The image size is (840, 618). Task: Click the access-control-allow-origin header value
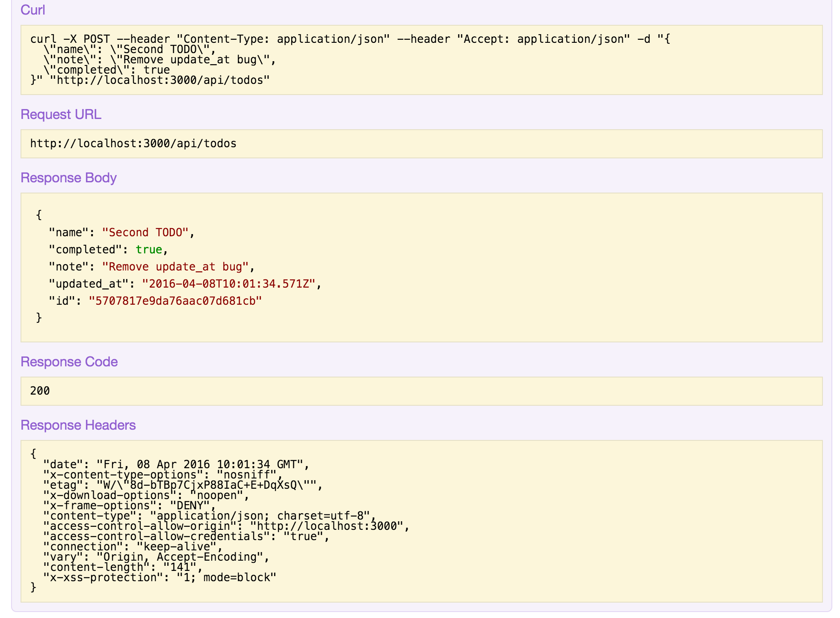click(329, 526)
